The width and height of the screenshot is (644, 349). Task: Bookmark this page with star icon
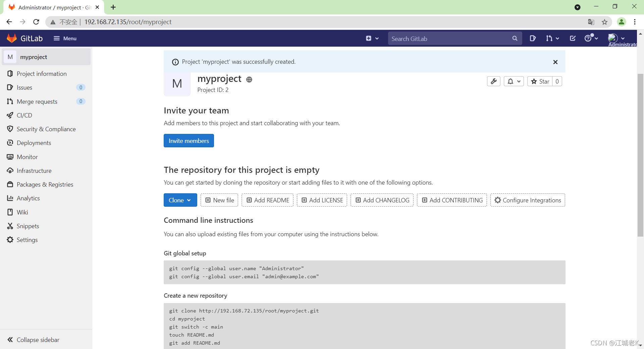(604, 22)
